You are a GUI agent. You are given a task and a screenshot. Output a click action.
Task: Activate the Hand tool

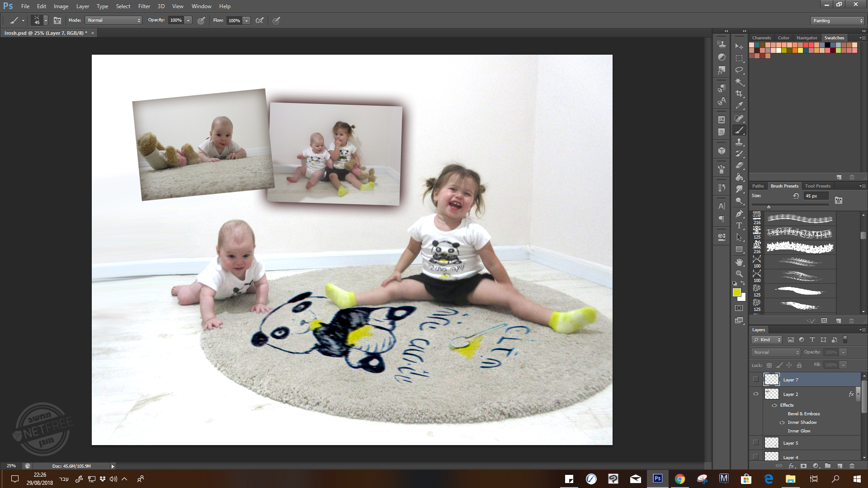point(739,262)
